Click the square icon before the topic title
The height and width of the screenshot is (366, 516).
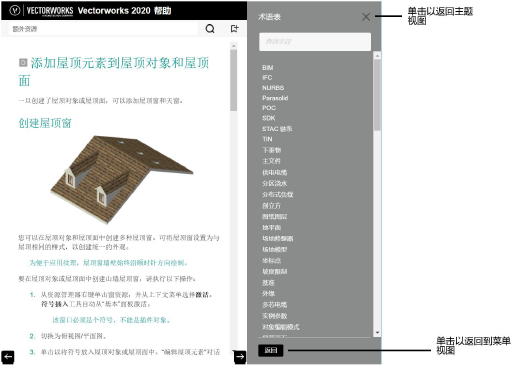(x=23, y=62)
